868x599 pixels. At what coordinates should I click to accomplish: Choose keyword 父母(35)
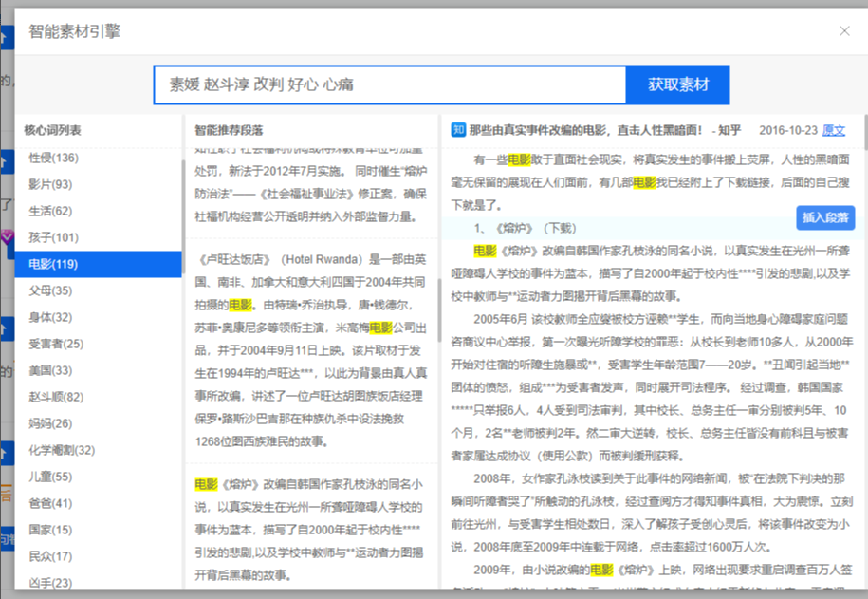click(98, 290)
